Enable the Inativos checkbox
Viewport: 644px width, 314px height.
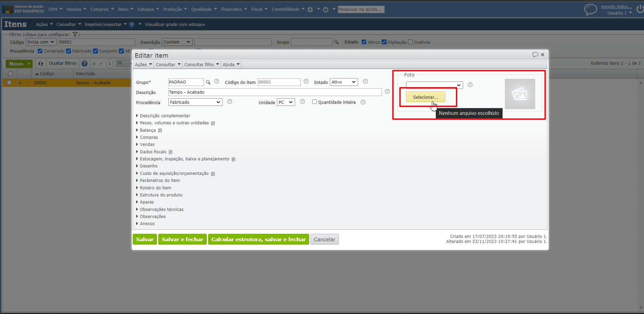tap(410, 42)
